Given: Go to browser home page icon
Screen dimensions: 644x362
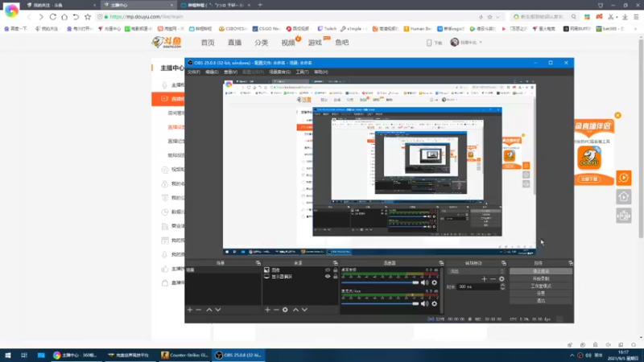Looking at the screenshot, I should click(64, 17).
